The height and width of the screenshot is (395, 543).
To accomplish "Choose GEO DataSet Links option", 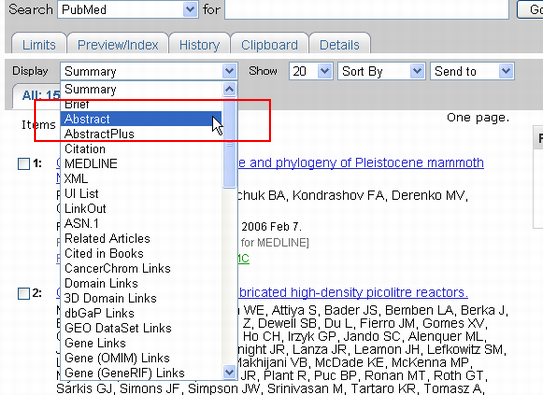I will [141, 328].
